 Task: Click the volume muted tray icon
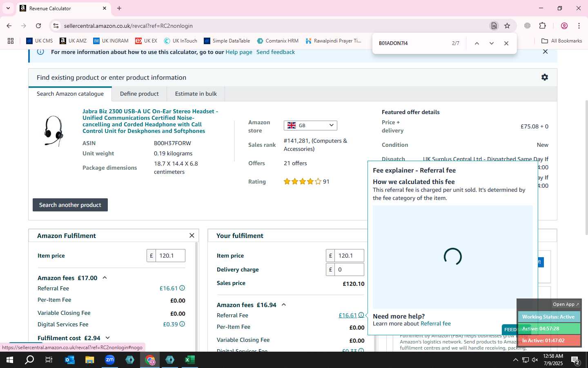click(535, 360)
